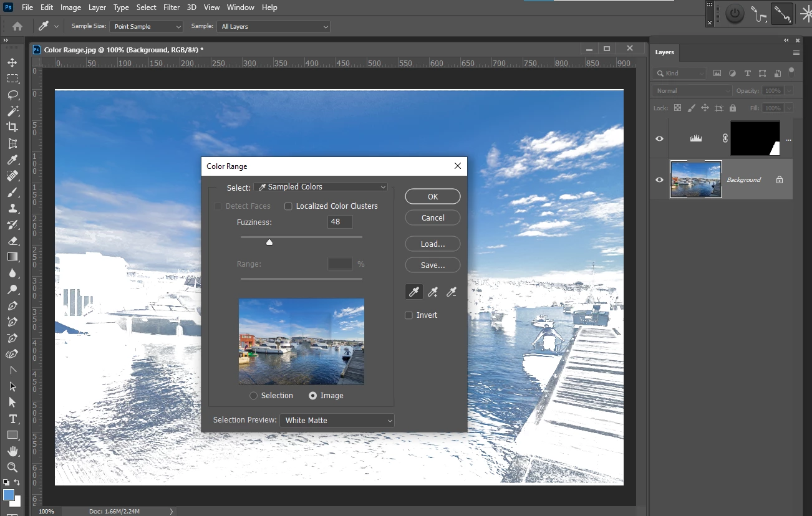Click the Lock all padlock icon
This screenshot has height=516, width=812.
pyautogui.click(x=733, y=108)
